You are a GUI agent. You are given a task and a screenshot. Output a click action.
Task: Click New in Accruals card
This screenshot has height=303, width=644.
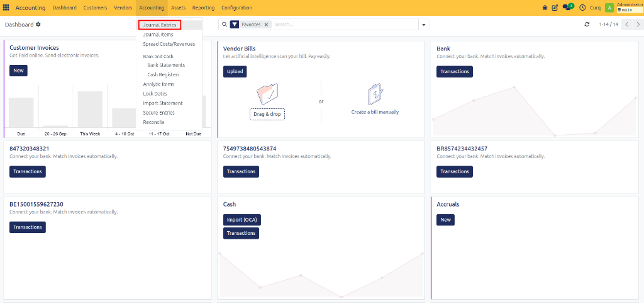(x=446, y=220)
